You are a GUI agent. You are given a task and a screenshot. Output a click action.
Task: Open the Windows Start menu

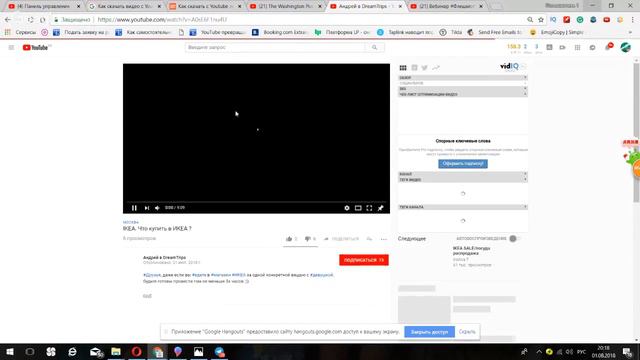tap(10, 351)
